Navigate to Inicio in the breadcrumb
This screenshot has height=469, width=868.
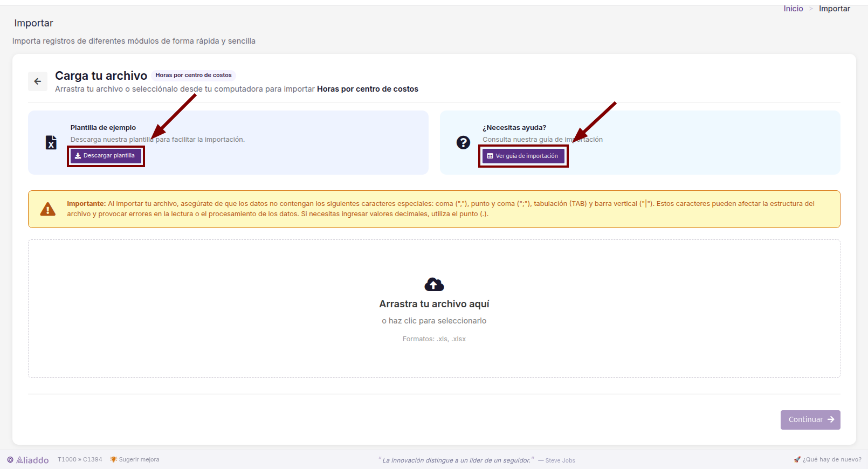tap(793, 9)
